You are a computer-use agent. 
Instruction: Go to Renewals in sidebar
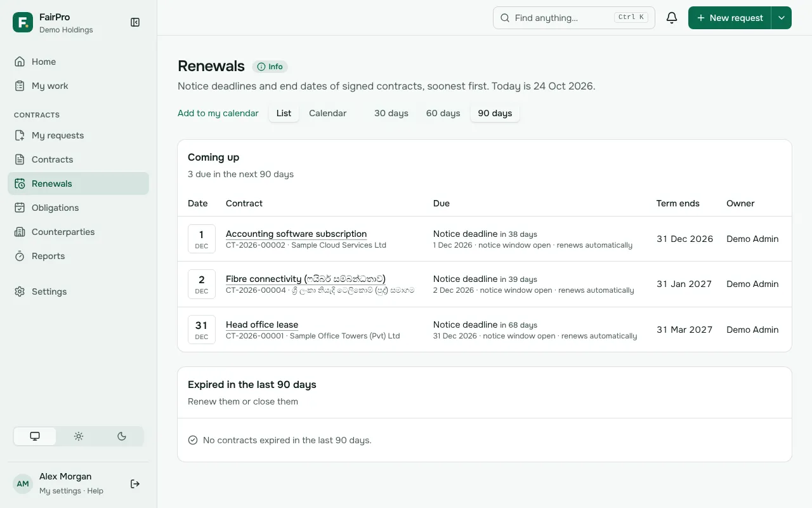click(78, 184)
